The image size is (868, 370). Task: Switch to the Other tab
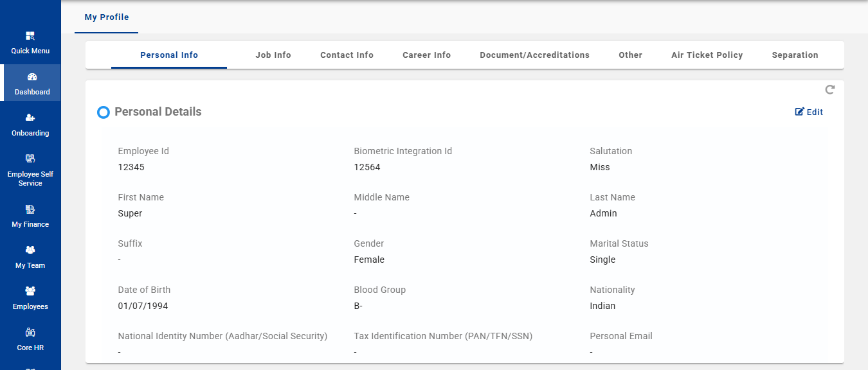pos(630,55)
